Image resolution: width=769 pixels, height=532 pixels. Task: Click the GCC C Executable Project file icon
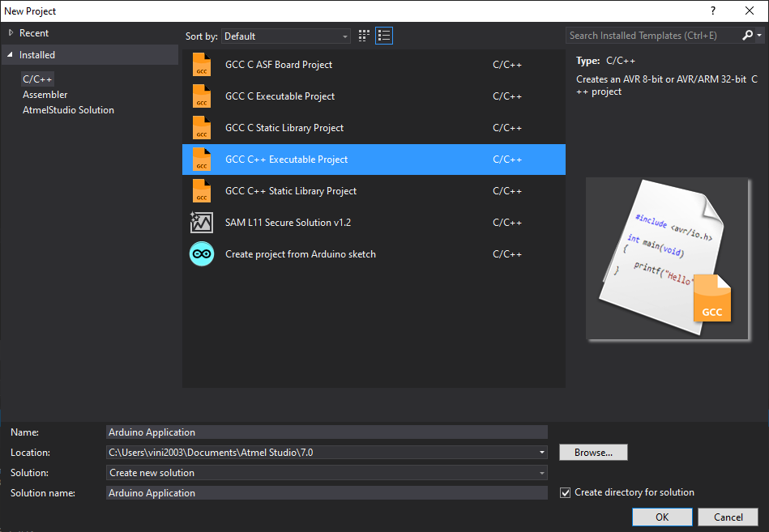pyautogui.click(x=202, y=96)
